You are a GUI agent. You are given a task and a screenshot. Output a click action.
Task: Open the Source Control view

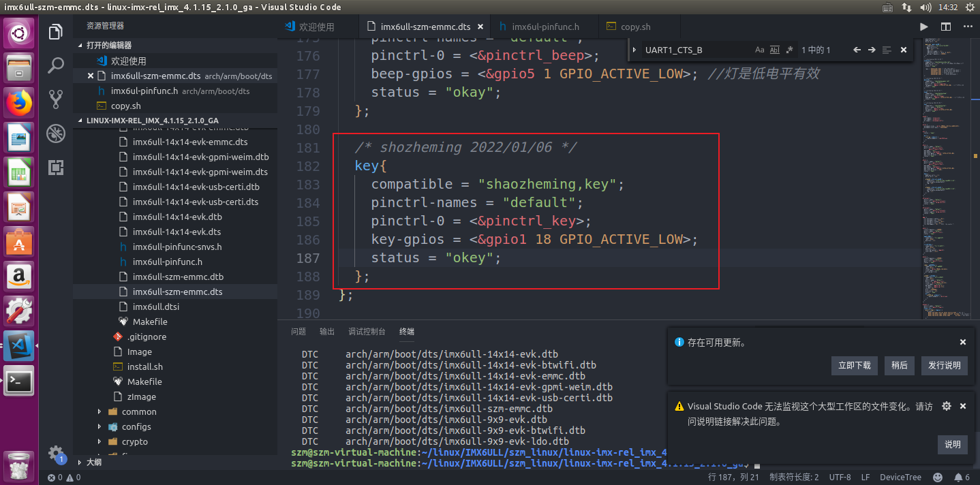[x=56, y=100]
